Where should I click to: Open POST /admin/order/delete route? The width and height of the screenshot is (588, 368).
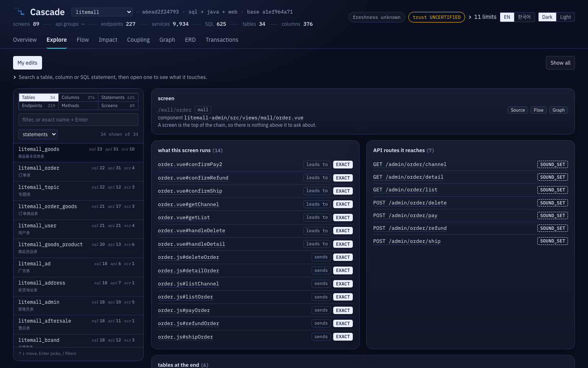click(410, 203)
